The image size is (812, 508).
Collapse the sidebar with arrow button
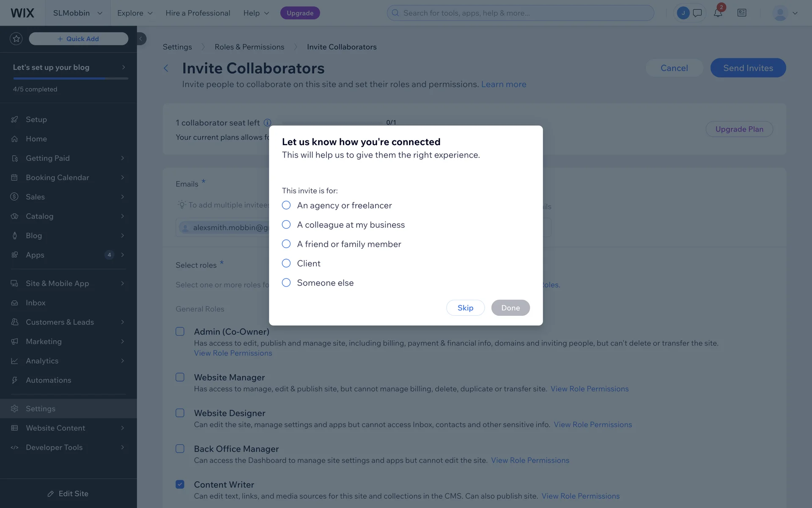[x=141, y=39]
